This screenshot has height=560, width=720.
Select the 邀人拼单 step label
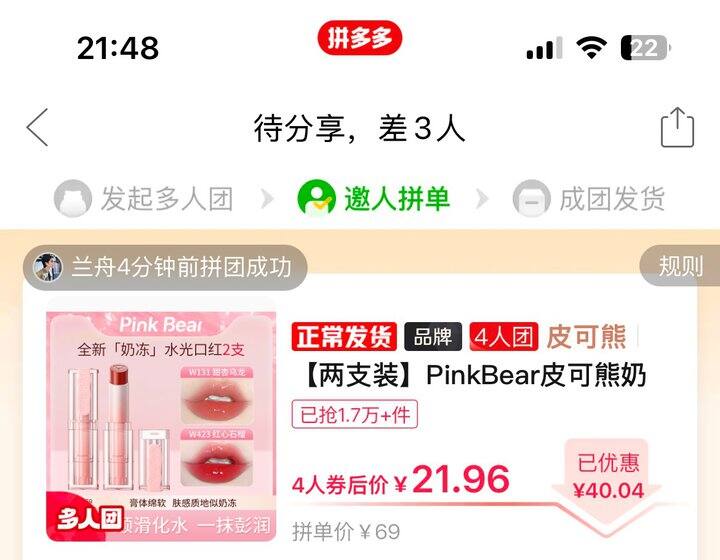coord(397,199)
